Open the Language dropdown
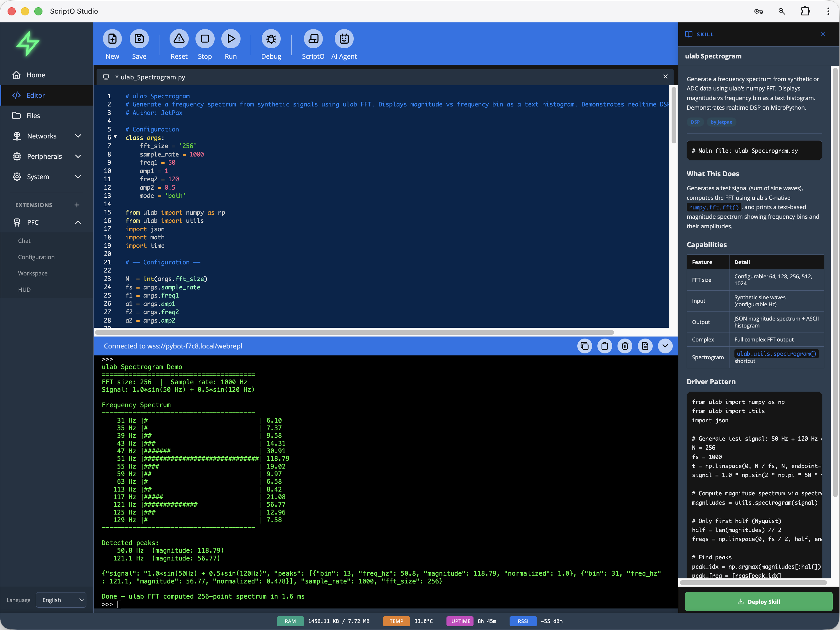The image size is (840, 630). point(61,600)
